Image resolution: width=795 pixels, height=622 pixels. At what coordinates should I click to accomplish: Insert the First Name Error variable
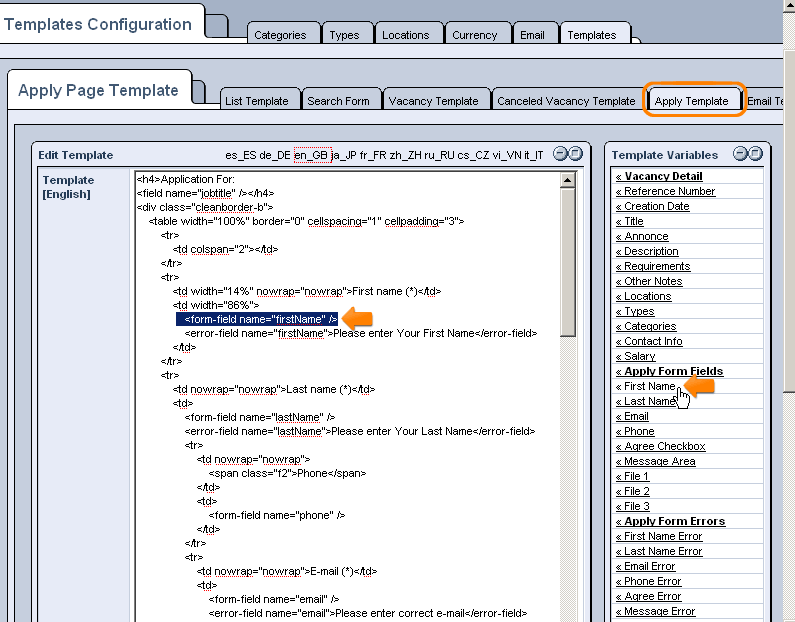tap(659, 536)
